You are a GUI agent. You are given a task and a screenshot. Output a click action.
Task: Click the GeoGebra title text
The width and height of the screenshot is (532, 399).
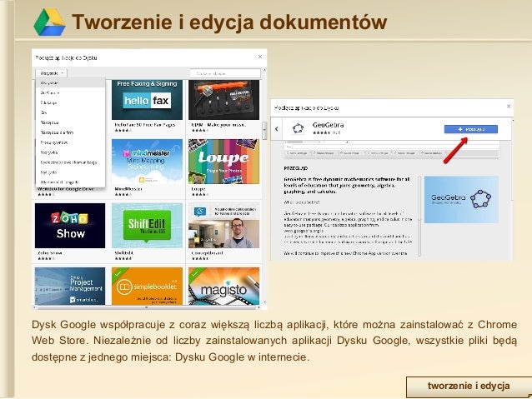[x=328, y=125]
